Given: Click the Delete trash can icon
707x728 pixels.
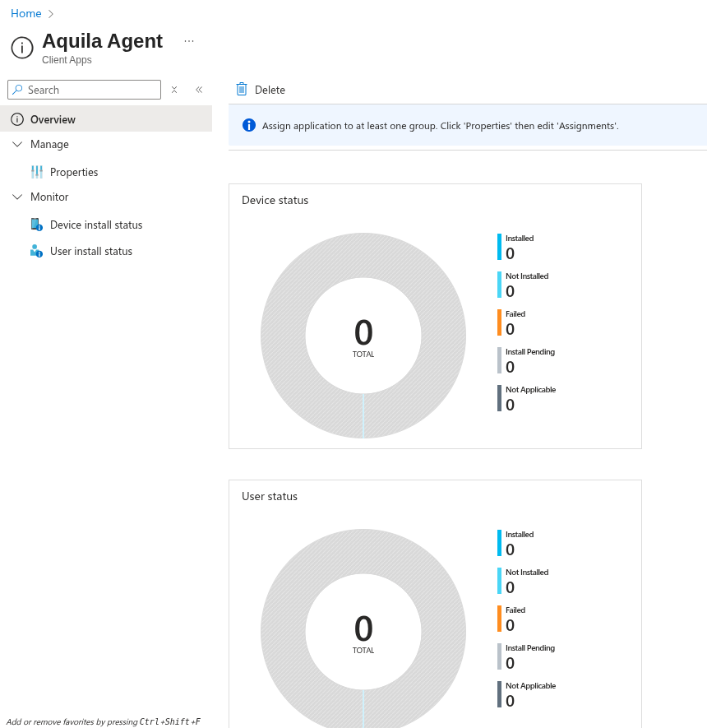Looking at the screenshot, I should coord(242,89).
